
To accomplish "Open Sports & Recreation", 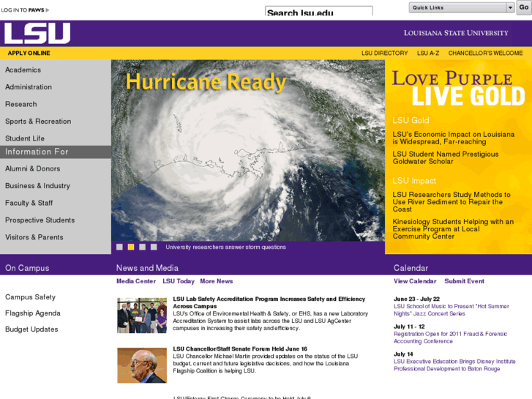I will [38, 122].
